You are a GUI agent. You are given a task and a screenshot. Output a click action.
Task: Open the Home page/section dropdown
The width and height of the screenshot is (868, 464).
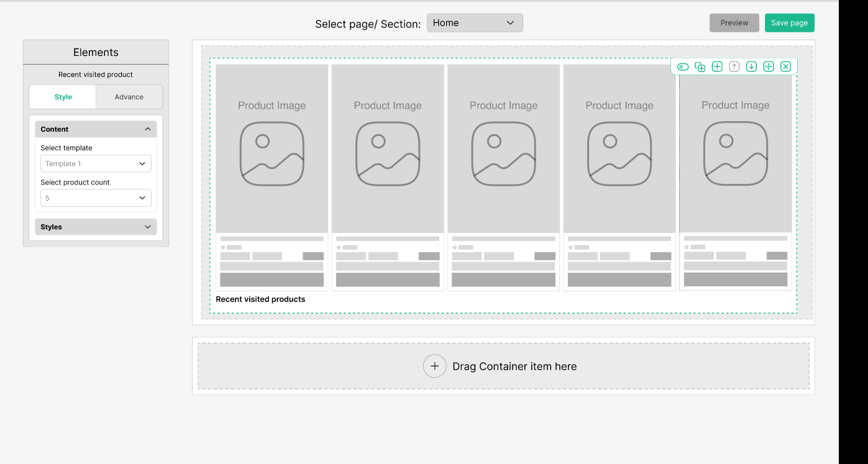pyautogui.click(x=475, y=23)
